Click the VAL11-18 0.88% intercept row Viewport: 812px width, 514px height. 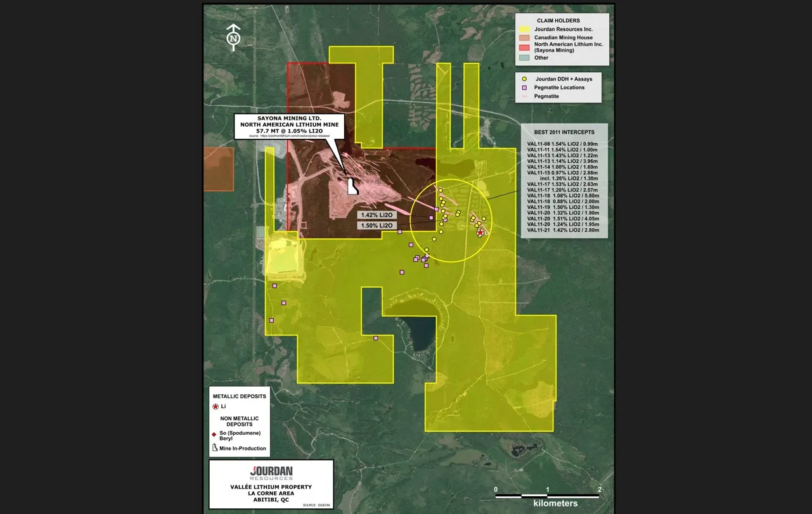[x=564, y=202]
